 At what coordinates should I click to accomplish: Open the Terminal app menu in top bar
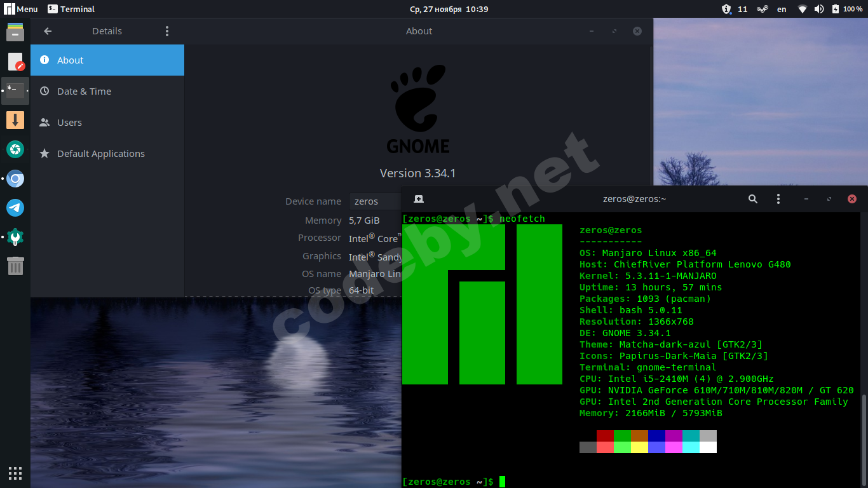(71, 9)
